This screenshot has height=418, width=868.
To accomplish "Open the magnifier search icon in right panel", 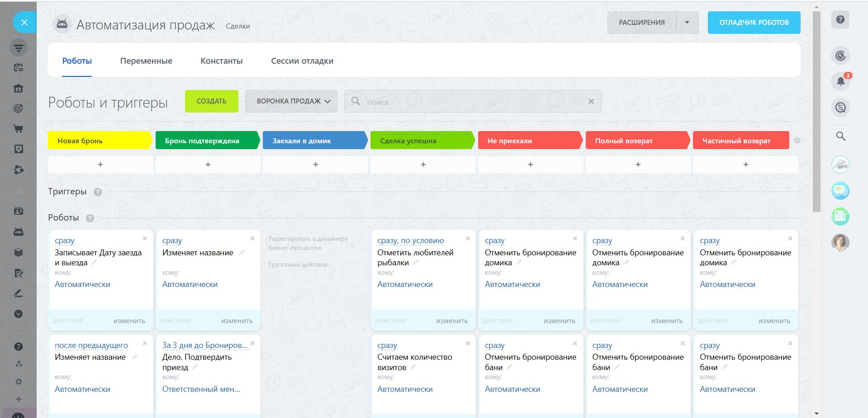I will tap(840, 136).
